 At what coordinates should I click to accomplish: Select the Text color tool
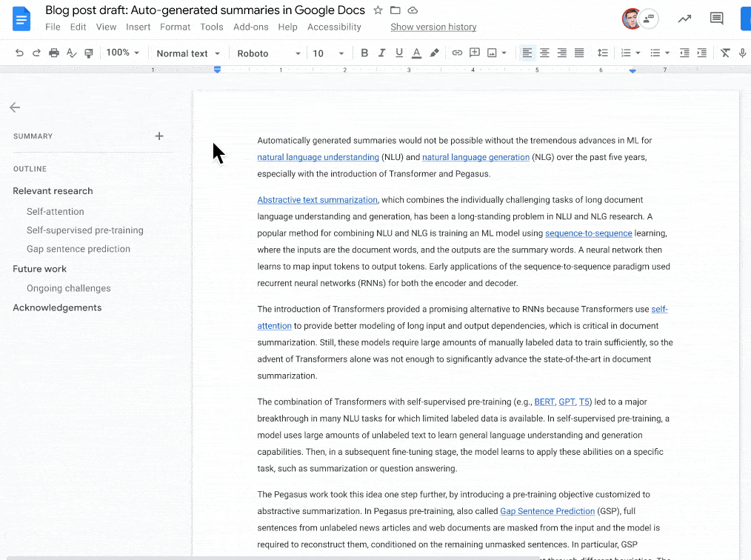[x=415, y=53]
